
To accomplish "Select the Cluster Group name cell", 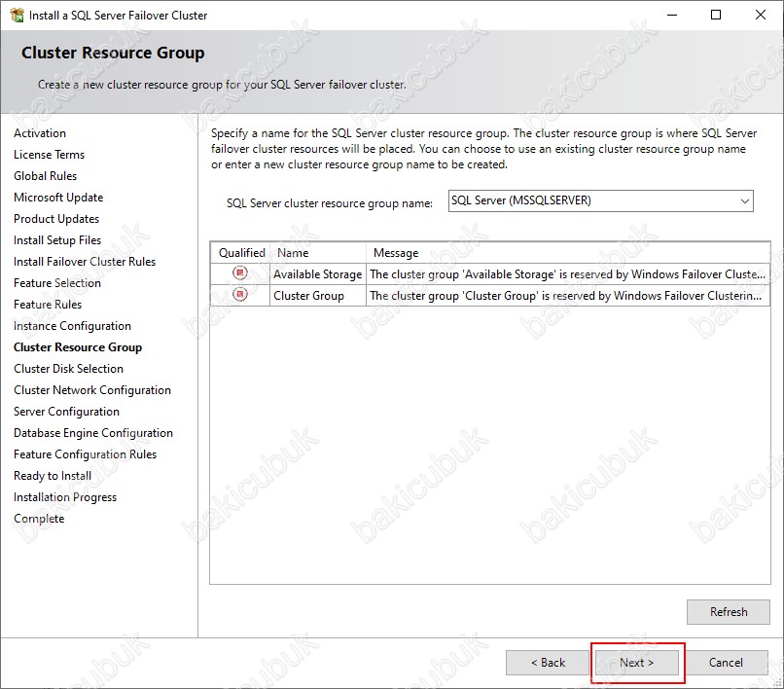I will point(317,296).
